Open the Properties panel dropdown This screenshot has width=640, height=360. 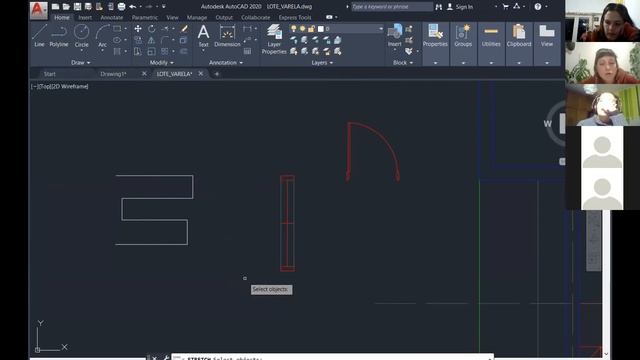pos(435,63)
